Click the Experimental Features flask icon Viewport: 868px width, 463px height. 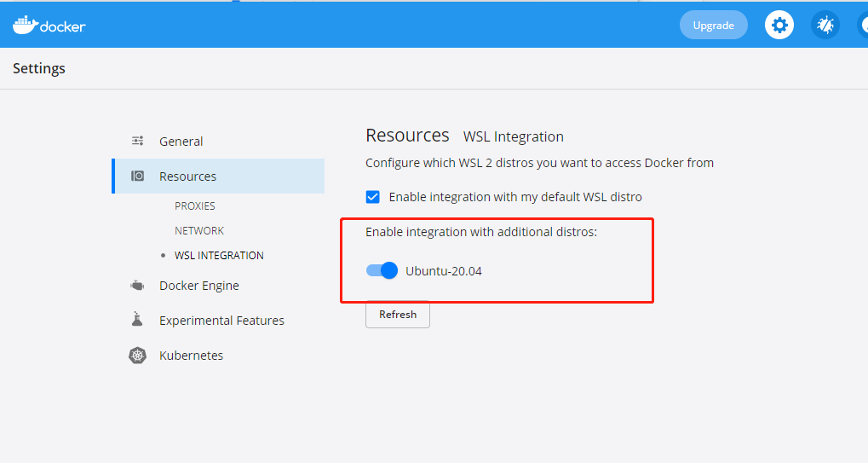click(137, 319)
